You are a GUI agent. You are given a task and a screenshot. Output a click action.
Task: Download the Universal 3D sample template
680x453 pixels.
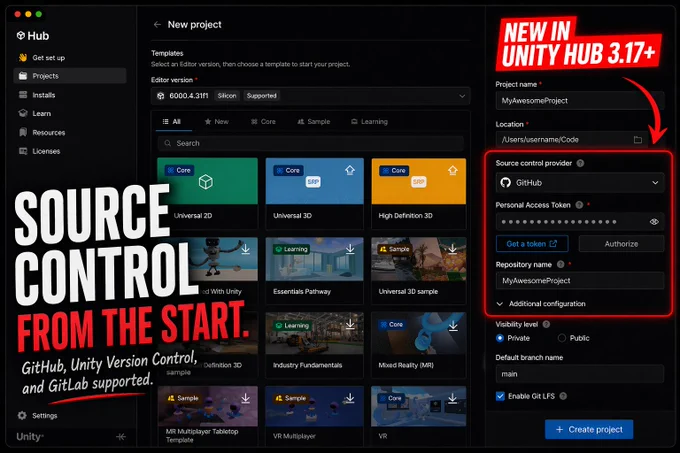coord(453,249)
